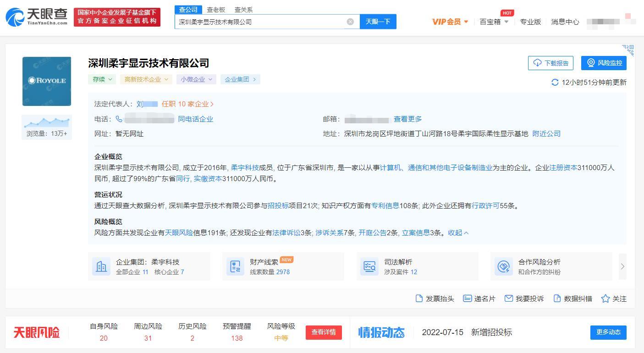Click the 我要投诉 envelope icon
This screenshot has width=644, height=353.
point(508,298)
